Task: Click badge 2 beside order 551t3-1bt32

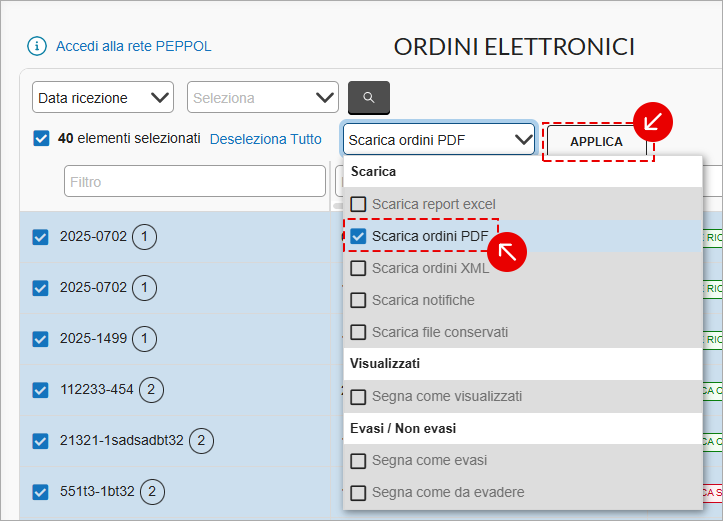Action: (x=152, y=492)
